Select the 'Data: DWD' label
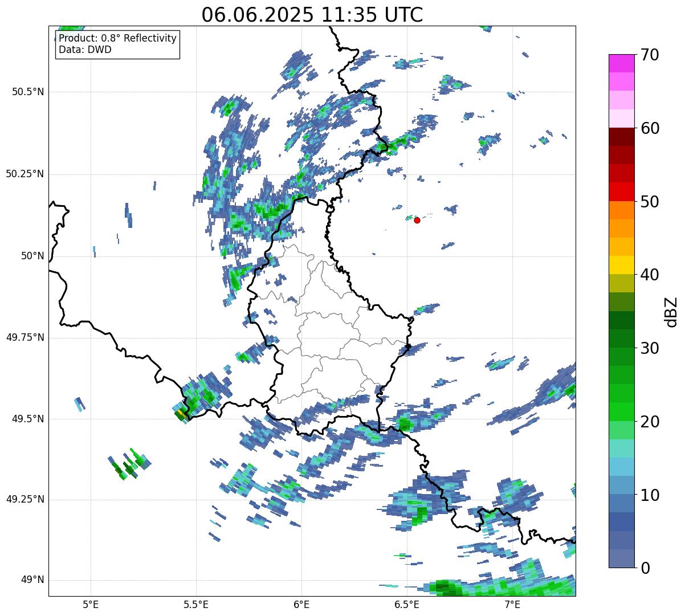 point(85,50)
